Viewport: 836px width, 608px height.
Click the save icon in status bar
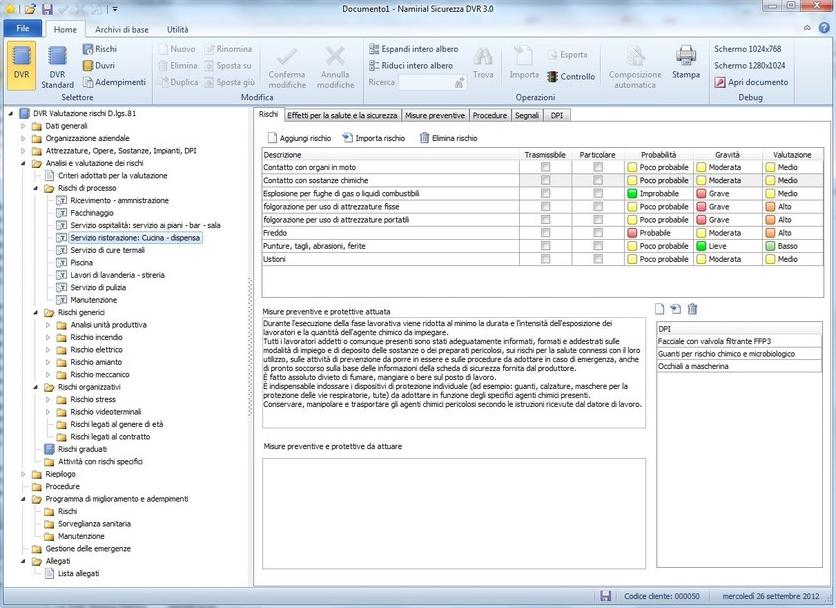click(606, 596)
